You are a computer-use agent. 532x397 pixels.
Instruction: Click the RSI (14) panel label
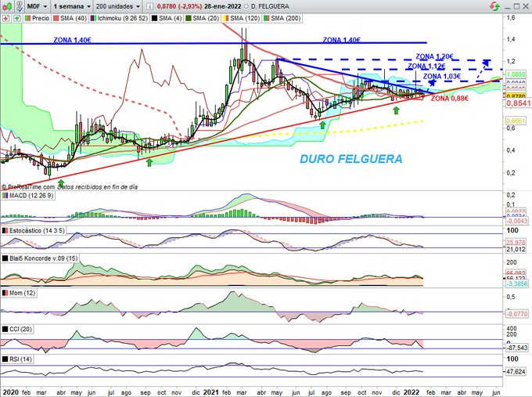coord(20,359)
